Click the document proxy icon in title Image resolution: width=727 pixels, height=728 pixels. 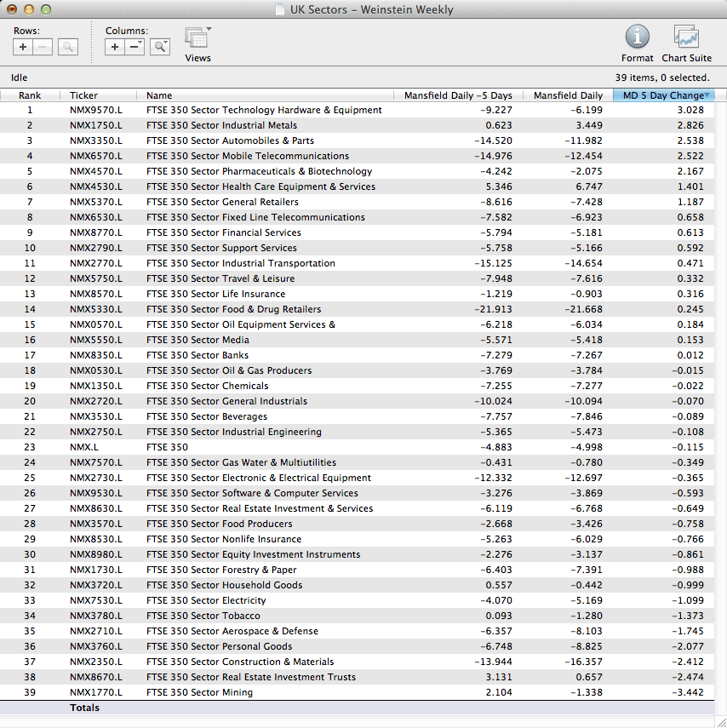[280, 10]
